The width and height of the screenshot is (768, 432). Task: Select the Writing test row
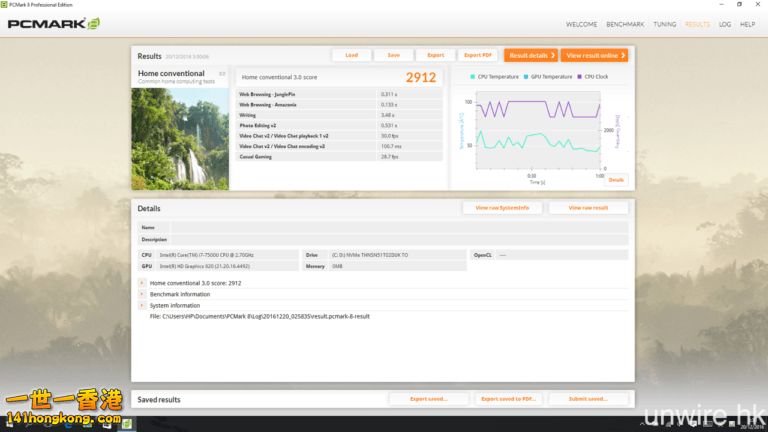[x=339, y=115]
